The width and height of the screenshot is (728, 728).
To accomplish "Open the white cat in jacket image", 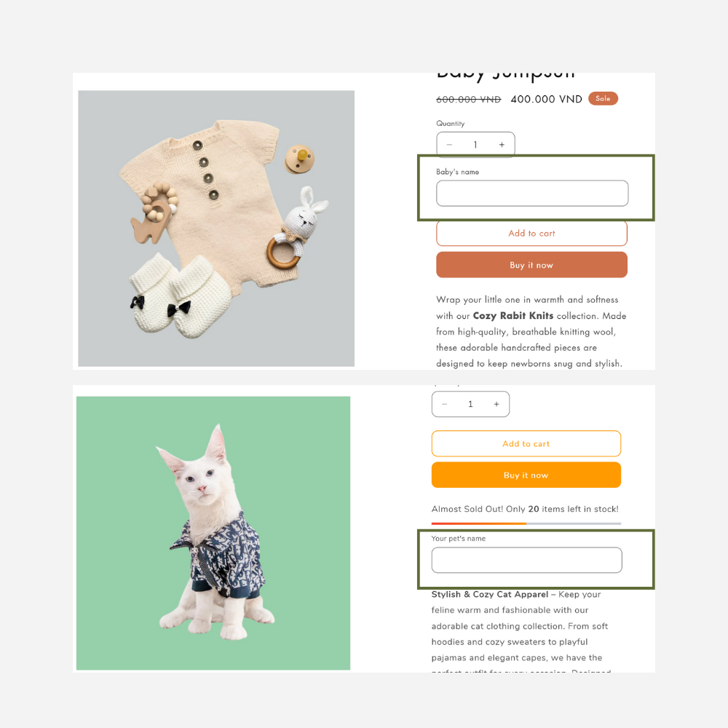I will [213, 533].
